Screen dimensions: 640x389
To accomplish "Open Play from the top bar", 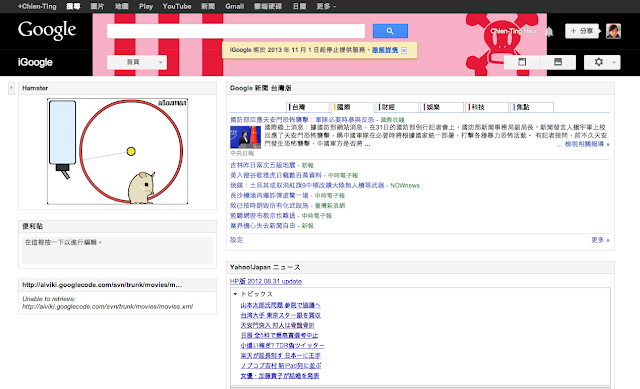I will coord(146,6).
